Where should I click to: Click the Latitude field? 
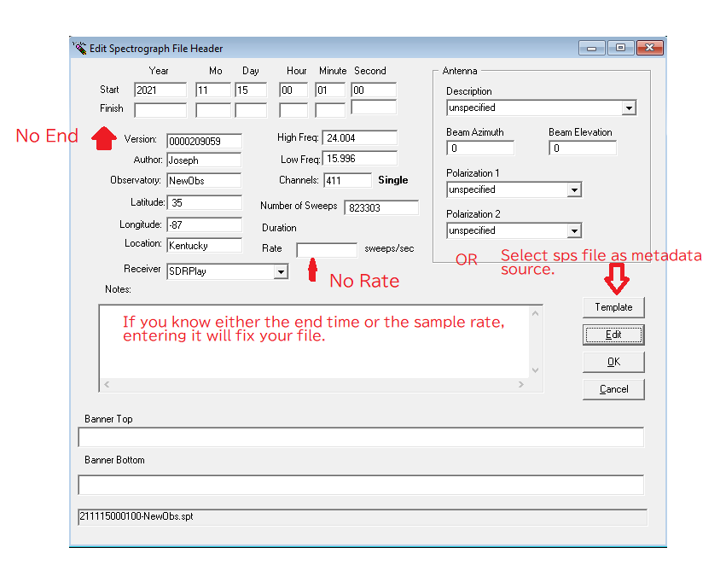pyautogui.click(x=204, y=202)
